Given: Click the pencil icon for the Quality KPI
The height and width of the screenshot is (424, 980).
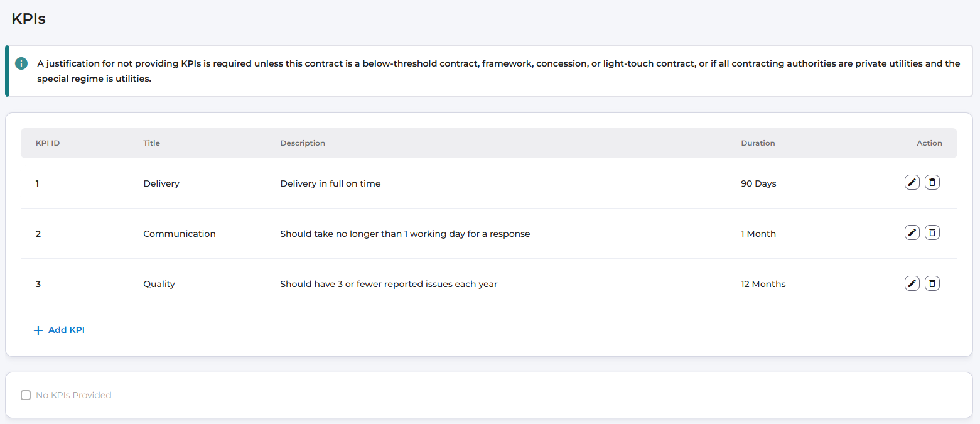Looking at the screenshot, I should click(912, 283).
